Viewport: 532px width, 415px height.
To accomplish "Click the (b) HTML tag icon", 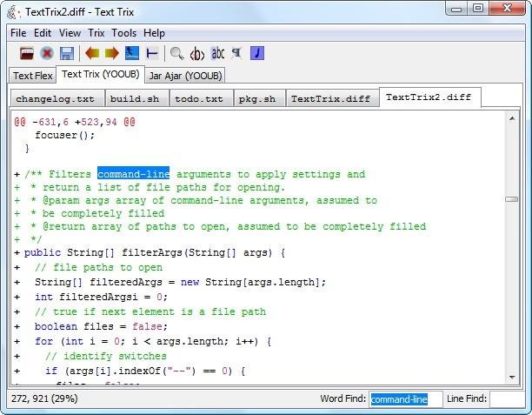I will point(197,53).
